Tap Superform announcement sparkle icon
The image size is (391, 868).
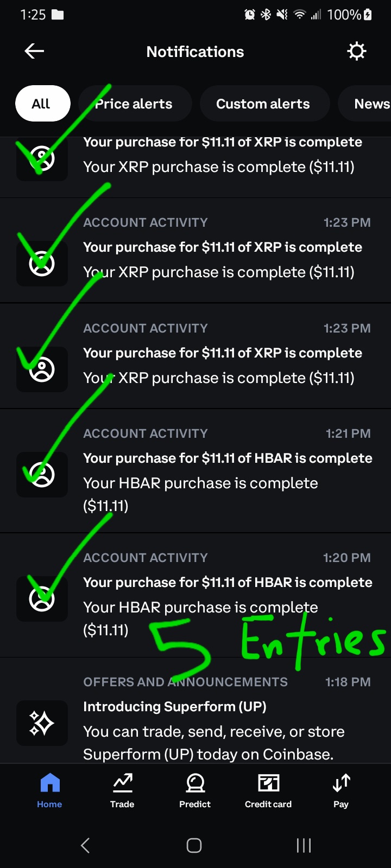pyautogui.click(x=42, y=723)
